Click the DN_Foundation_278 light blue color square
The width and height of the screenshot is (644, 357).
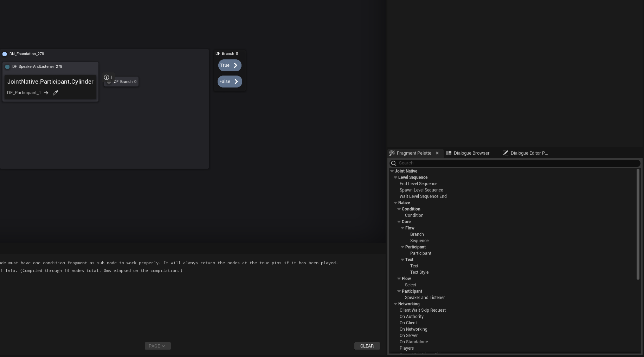pos(5,54)
